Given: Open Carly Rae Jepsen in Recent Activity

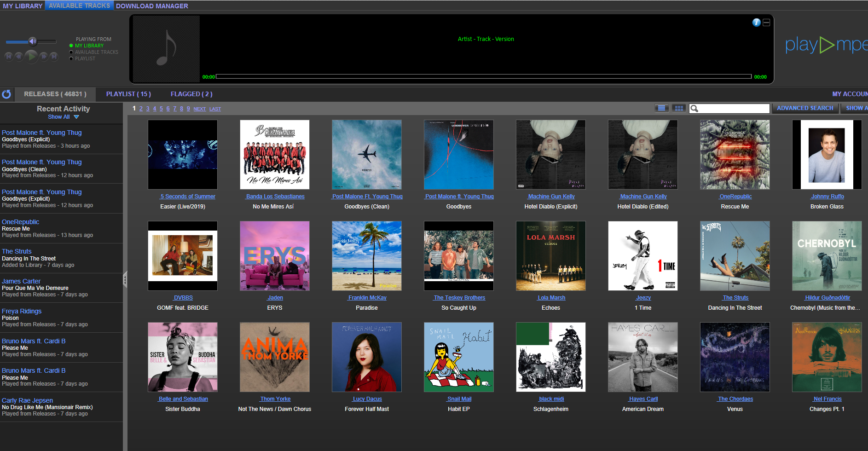Looking at the screenshot, I should [27, 400].
